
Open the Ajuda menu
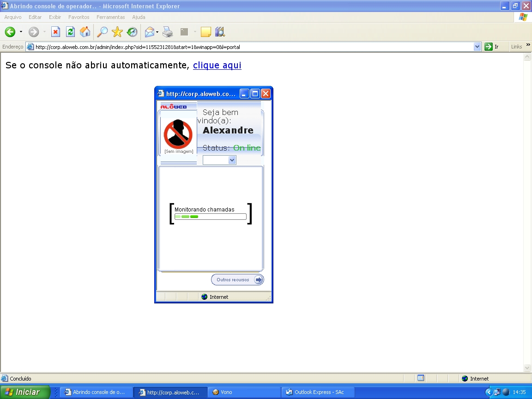tap(139, 17)
